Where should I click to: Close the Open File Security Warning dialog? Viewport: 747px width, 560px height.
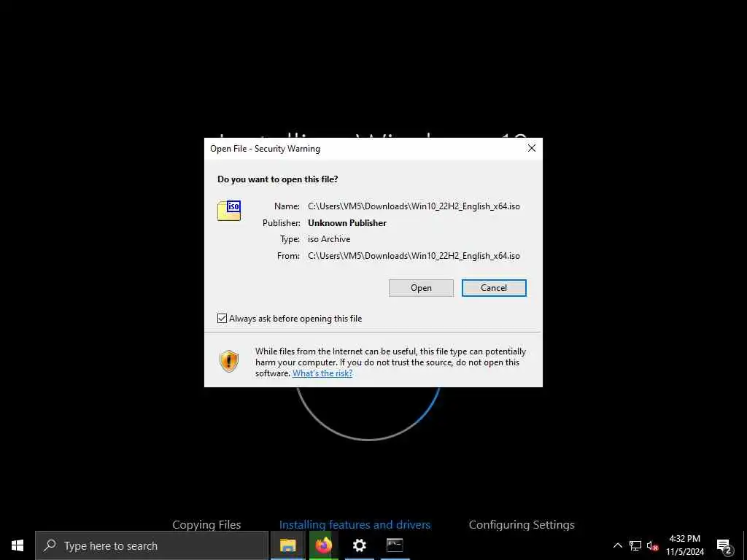(532, 148)
